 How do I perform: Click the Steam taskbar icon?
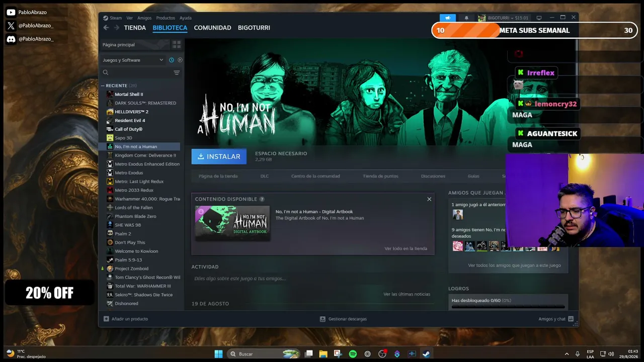click(x=426, y=354)
